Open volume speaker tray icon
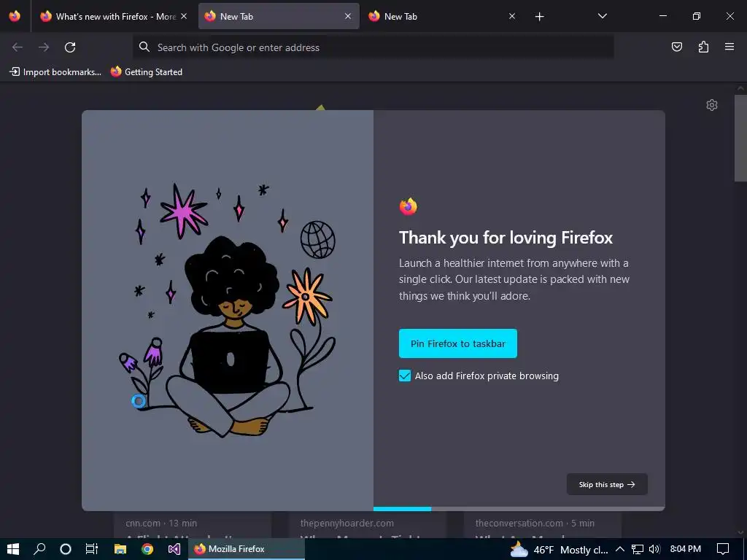 654,549
